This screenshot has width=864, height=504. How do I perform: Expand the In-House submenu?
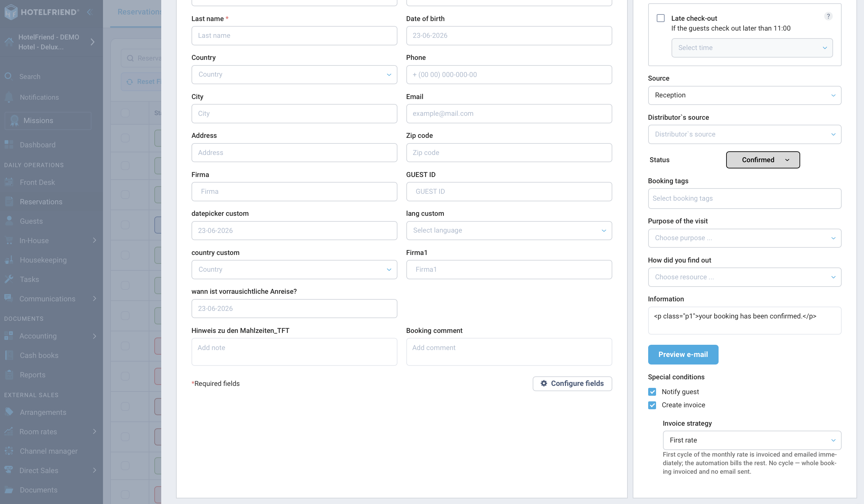pyautogui.click(x=95, y=240)
